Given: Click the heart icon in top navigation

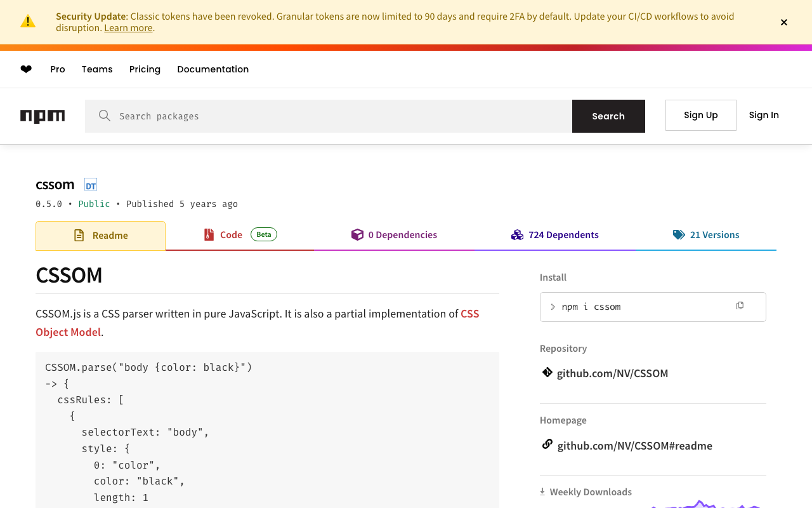Looking at the screenshot, I should 26,69.
